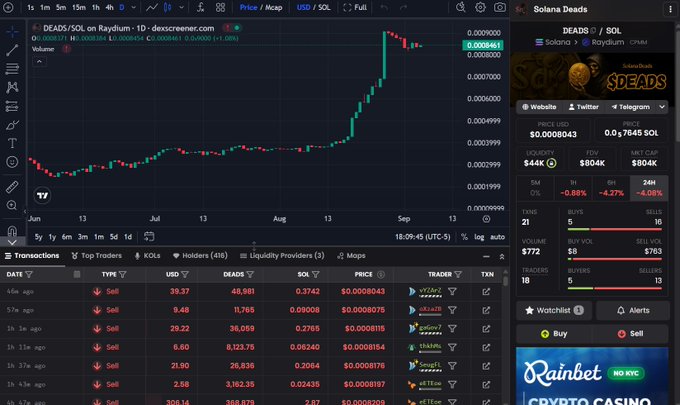Expand more social links chevron

click(x=662, y=107)
